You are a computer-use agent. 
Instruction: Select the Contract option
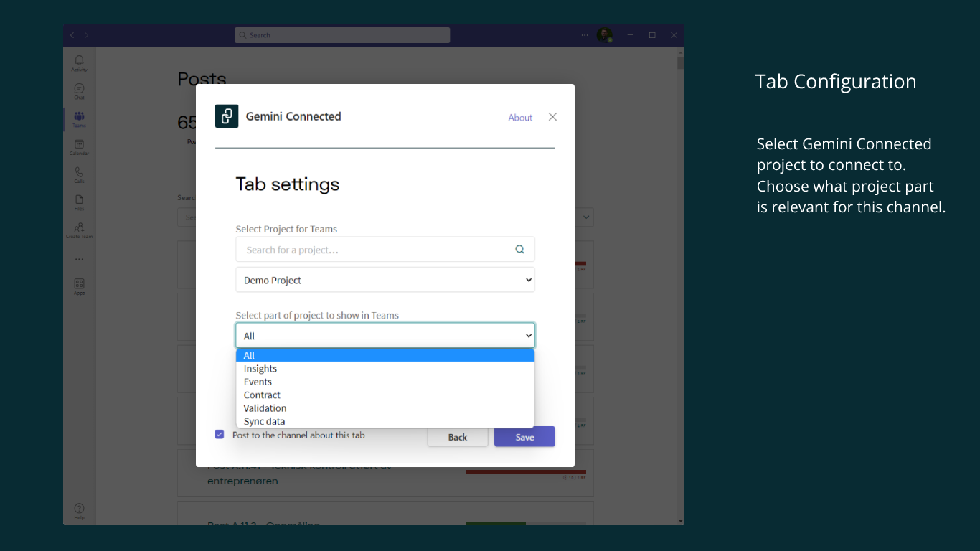pos(385,395)
